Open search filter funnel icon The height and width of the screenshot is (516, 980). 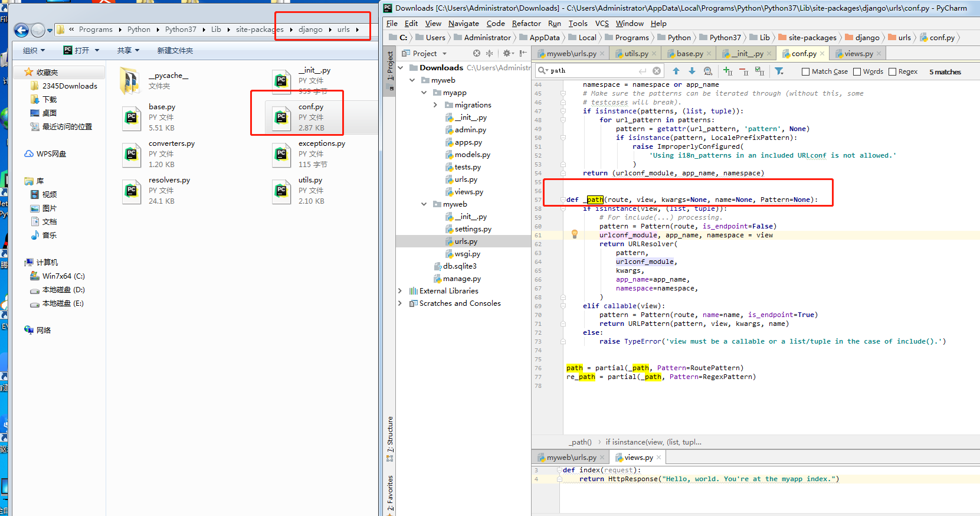(x=779, y=71)
